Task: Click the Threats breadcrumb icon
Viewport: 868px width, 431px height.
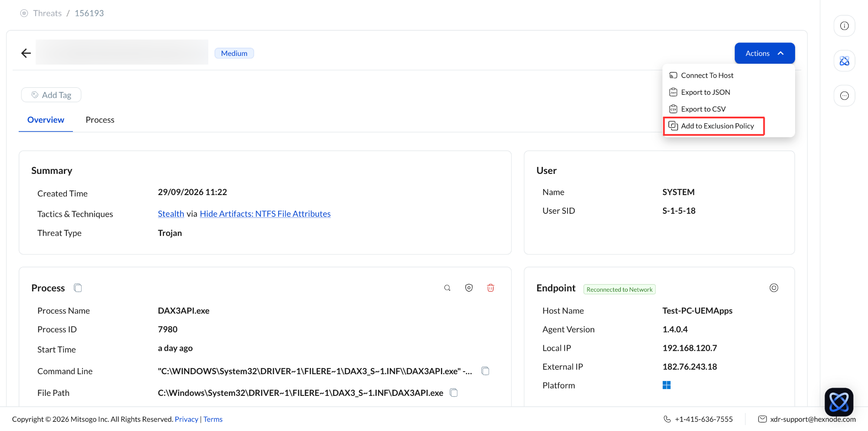Action: (x=24, y=13)
